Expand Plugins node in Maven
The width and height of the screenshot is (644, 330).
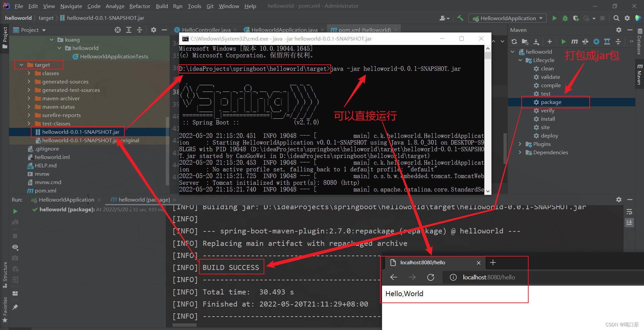520,144
